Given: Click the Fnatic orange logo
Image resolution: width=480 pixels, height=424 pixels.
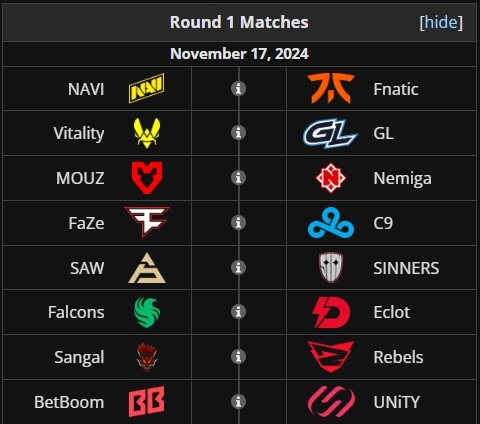Looking at the screenshot, I should (x=331, y=88).
